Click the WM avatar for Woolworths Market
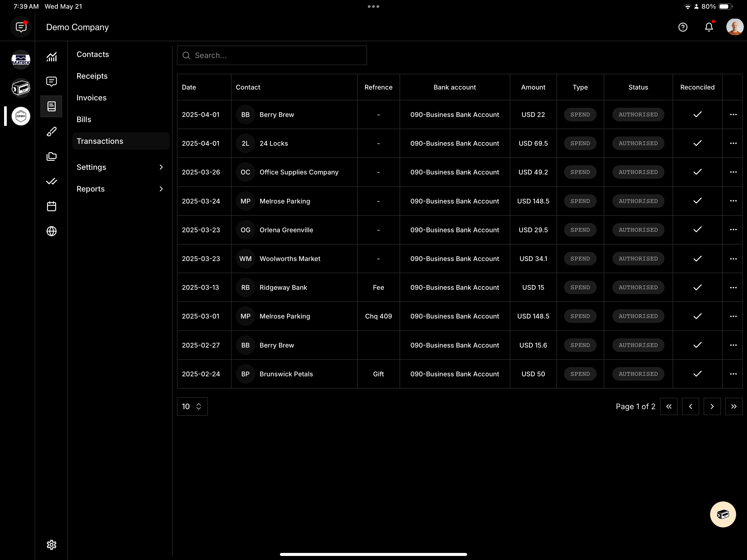The image size is (747, 560). coord(245,259)
